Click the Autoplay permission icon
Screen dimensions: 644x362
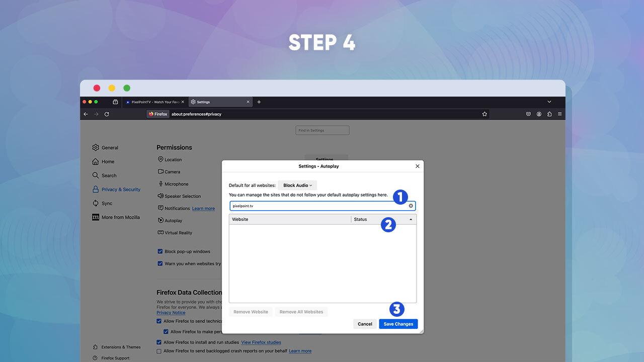[160, 220]
